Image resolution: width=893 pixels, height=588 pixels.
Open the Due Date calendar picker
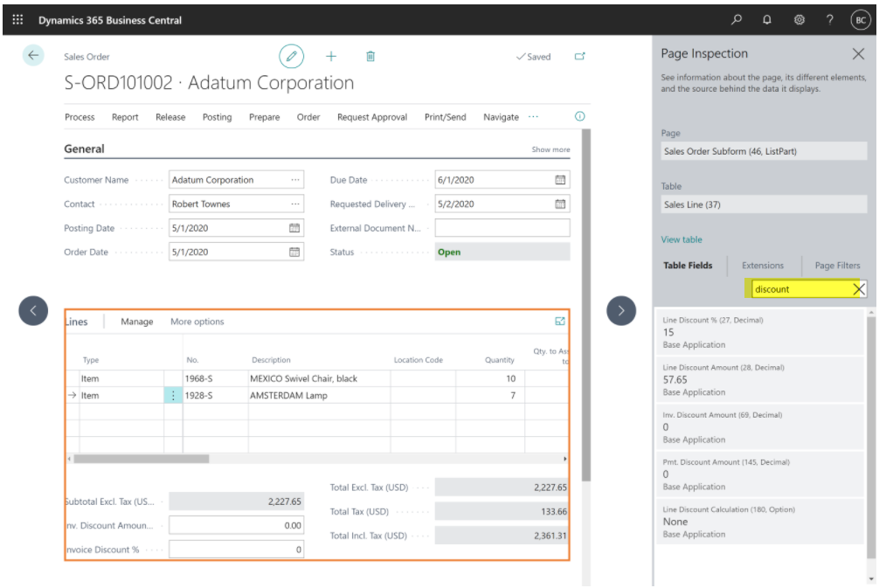pos(560,180)
